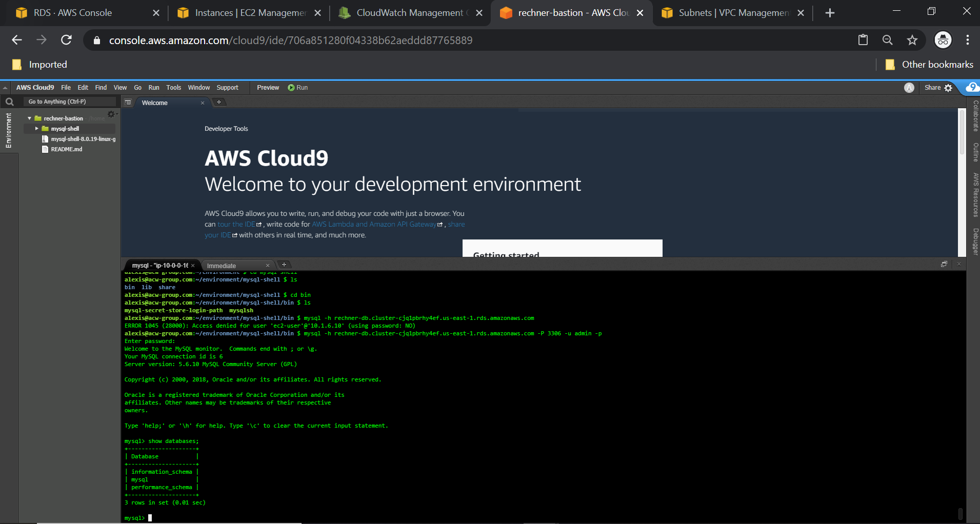This screenshot has width=980, height=524.
Task: Toggle the AWS Resources side panel
Action: 975,195
